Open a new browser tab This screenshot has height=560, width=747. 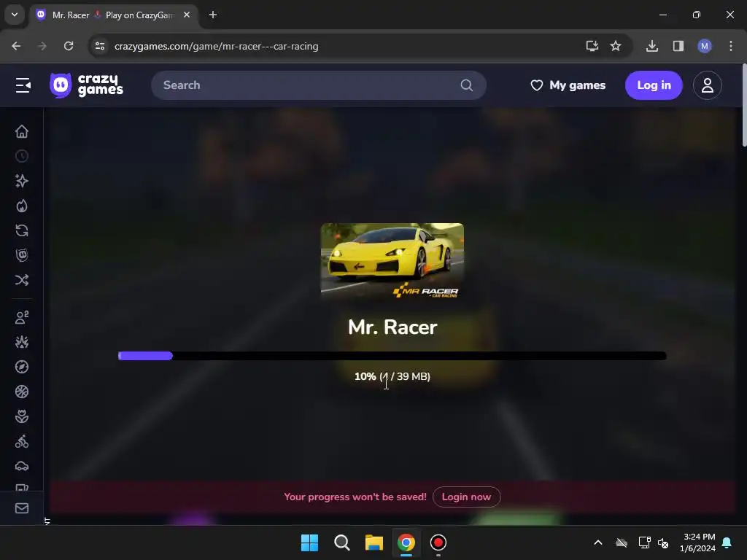coord(213,15)
